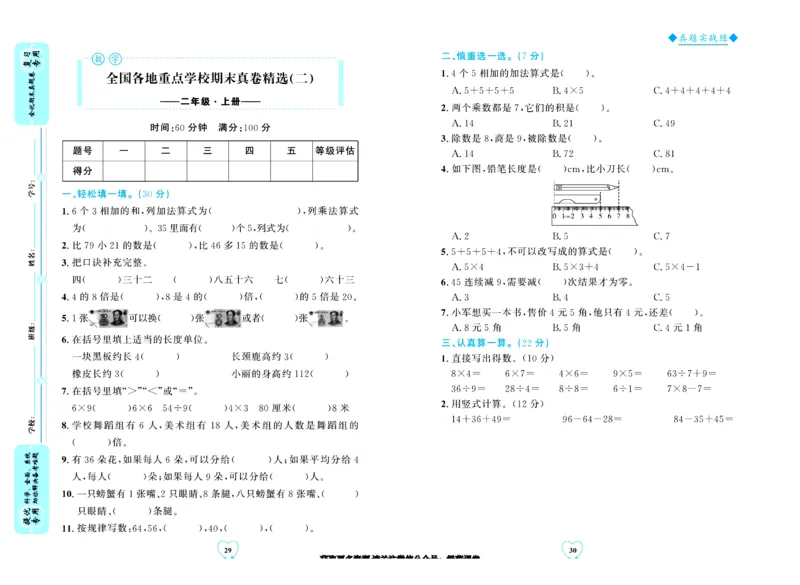Click the pencil illustration above the ruler
Image resolution: width=800 pixels, height=585 pixels.
pos(584,187)
